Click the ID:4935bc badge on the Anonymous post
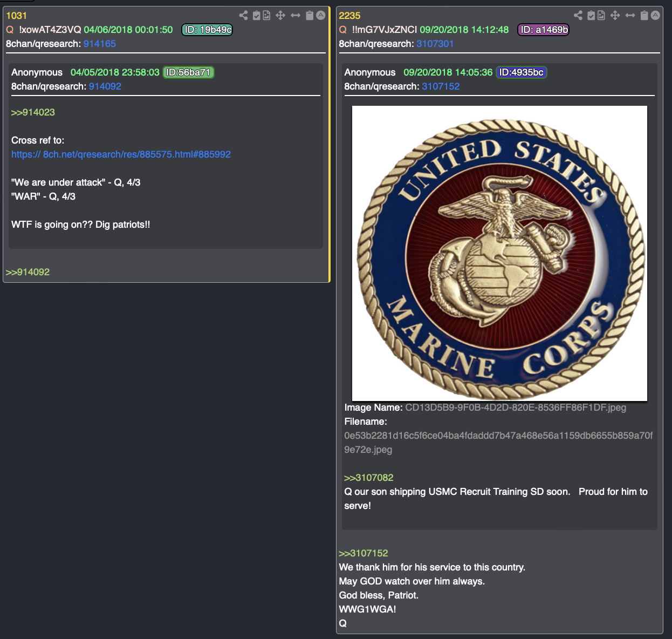This screenshot has width=672, height=639. (x=522, y=72)
